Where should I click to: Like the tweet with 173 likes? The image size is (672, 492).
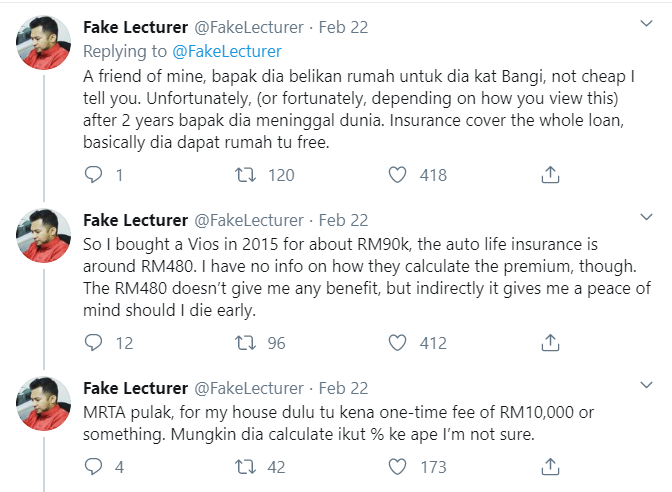398,466
